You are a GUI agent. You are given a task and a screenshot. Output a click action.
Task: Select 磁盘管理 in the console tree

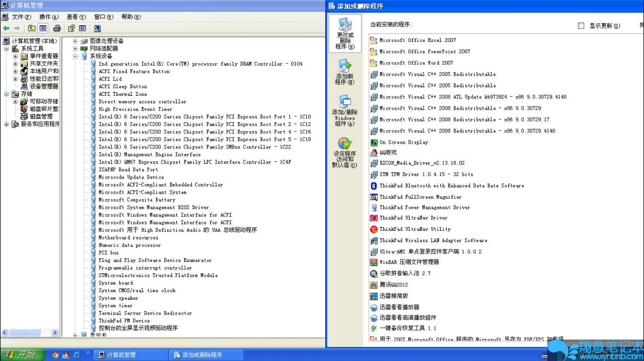[x=41, y=116]
